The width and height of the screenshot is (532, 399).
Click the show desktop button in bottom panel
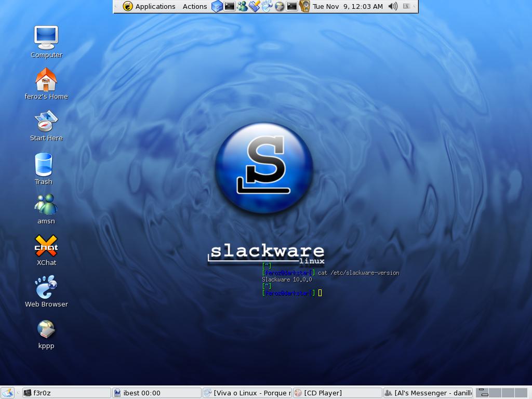click(x=7, y=393)
